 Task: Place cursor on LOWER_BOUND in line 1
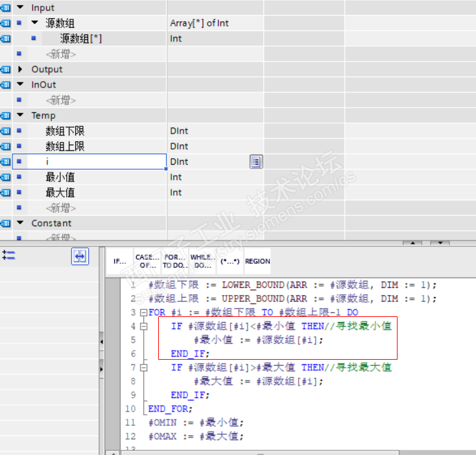coord(253,285)
